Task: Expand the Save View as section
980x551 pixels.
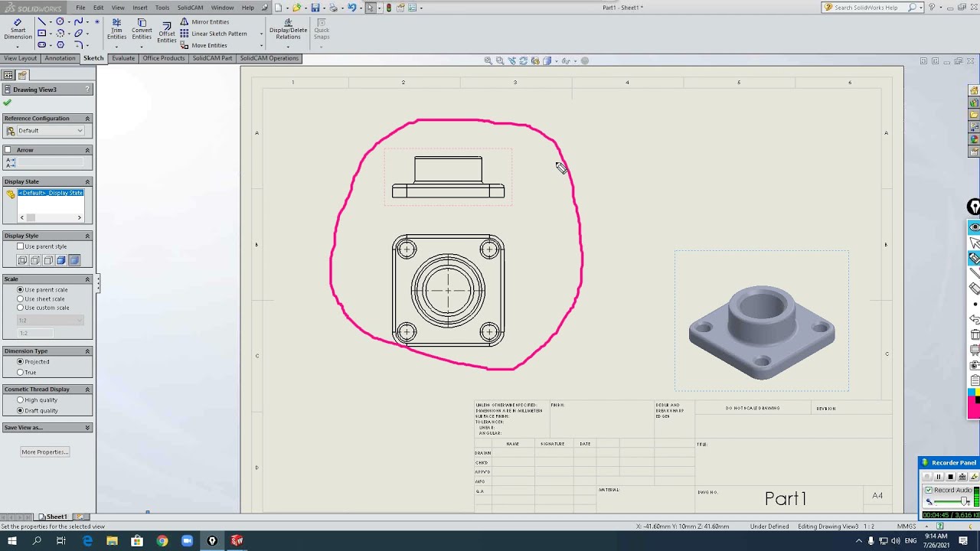Action: click(x=87, y=428)
